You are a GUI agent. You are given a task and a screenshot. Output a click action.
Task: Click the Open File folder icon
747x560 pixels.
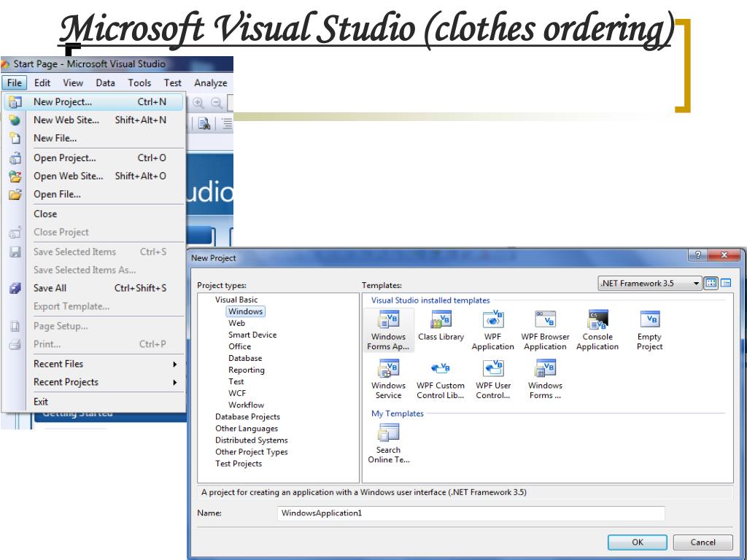pyautogui.click(x=15, y=194)
